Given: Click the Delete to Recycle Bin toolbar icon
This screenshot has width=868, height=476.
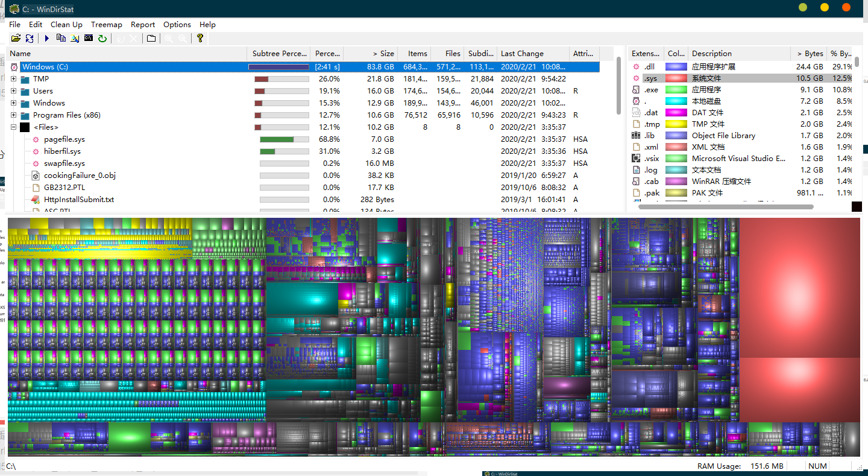Looking at the screenshot, I should pos(120,38).
